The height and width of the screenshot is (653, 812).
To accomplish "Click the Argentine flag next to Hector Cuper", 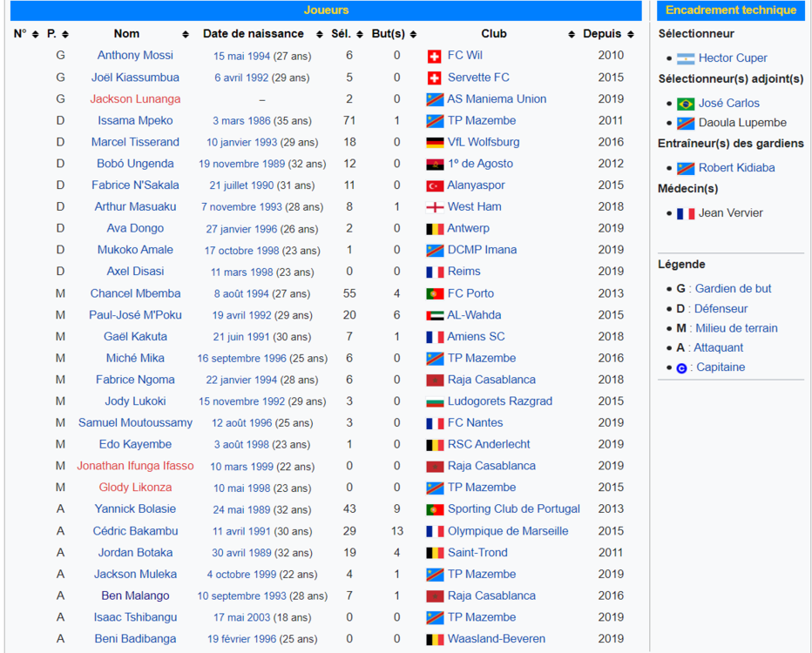I will pos(686,58).
